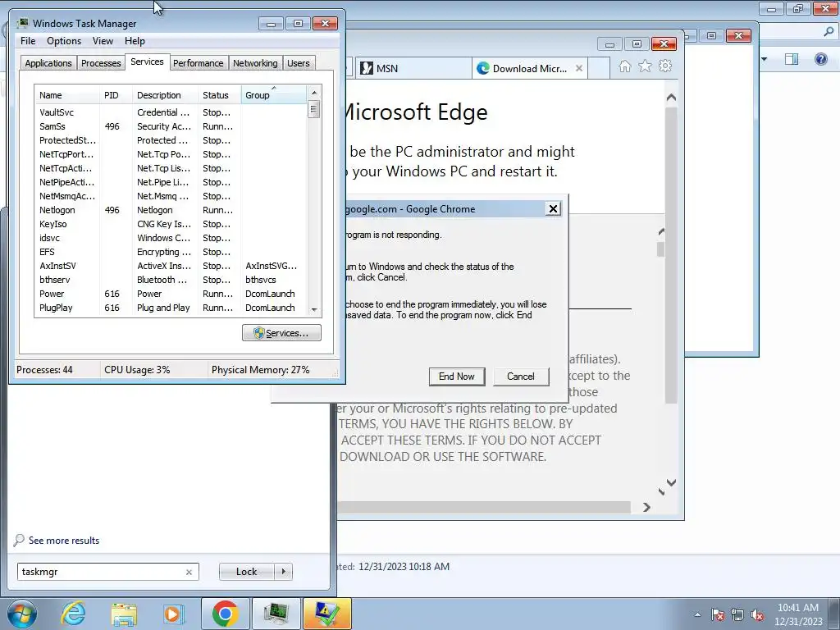Clear the taskmgr search box
The height and width of the screenshot is (630, 840).
tap(189, 572)
